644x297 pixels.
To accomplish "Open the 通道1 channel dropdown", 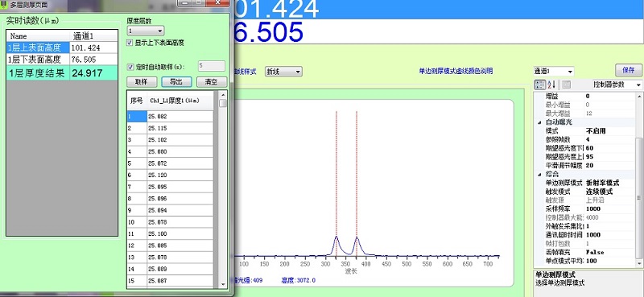I will point(553,71).
